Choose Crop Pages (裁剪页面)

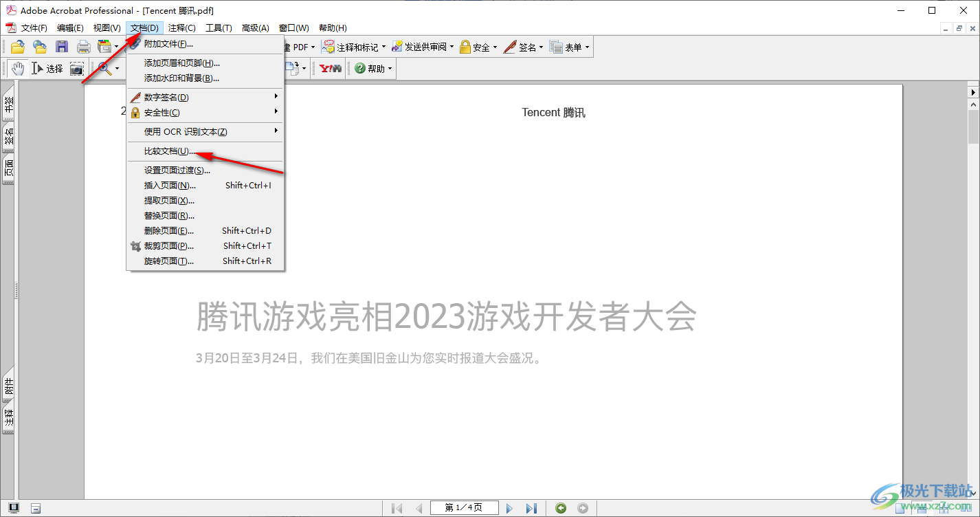205,246
